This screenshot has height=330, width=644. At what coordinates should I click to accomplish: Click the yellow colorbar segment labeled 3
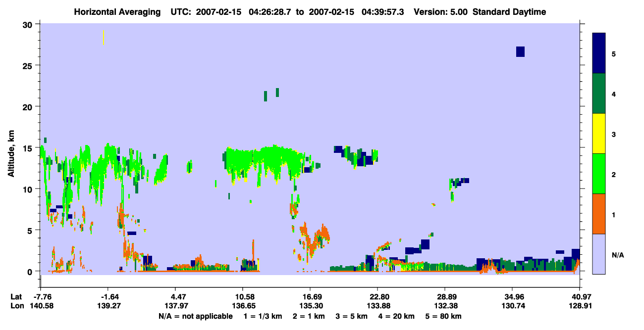pos(599,134)
